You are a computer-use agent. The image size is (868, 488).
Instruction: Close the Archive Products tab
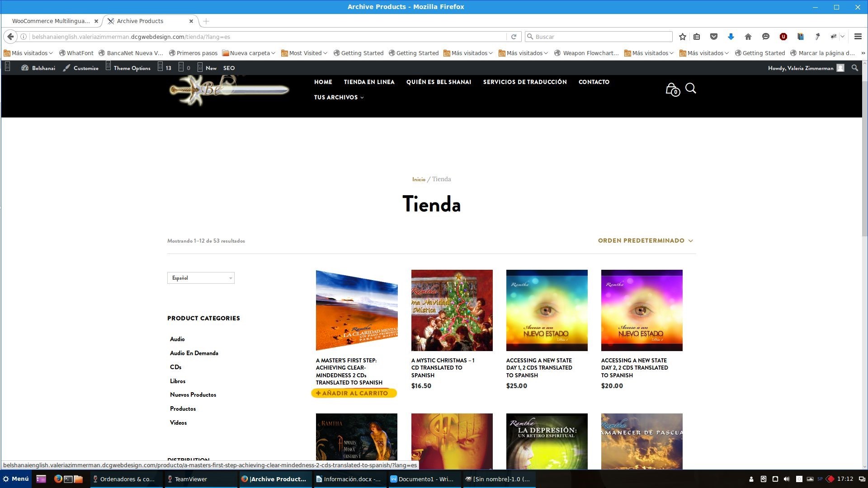191,21
